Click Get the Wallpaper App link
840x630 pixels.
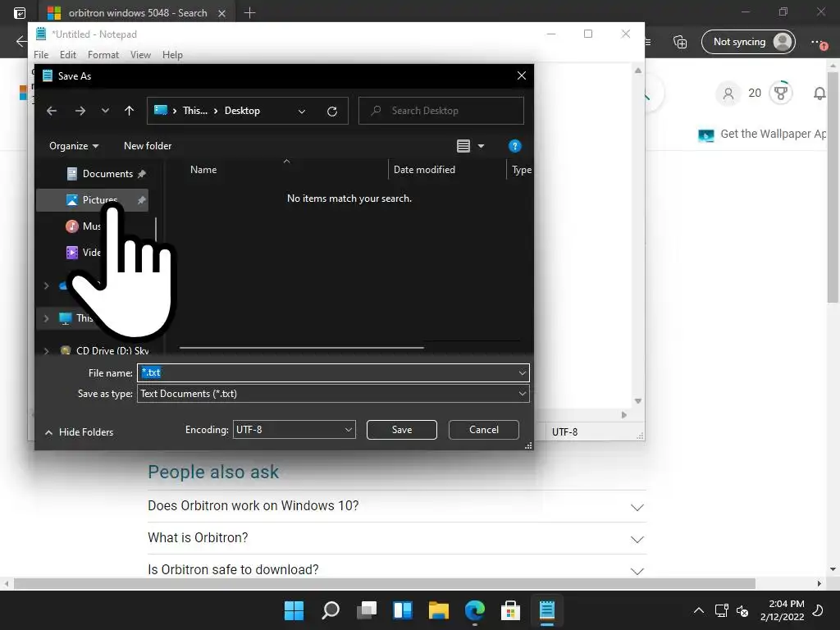click(773, 134)
